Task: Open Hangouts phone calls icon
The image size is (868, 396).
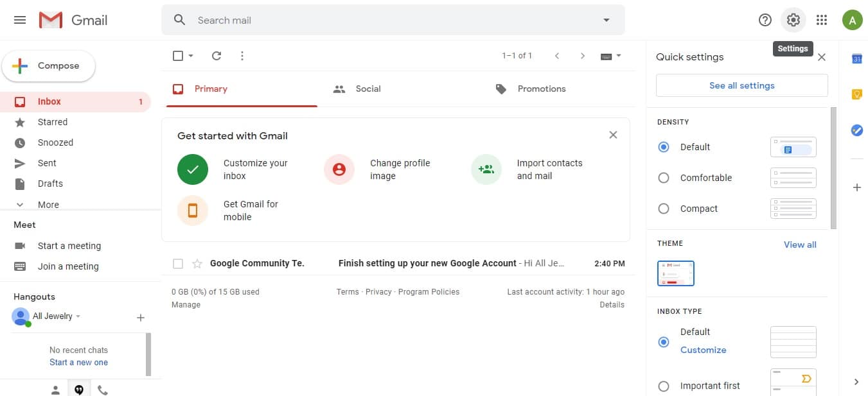Action: (x=103, y=389)
